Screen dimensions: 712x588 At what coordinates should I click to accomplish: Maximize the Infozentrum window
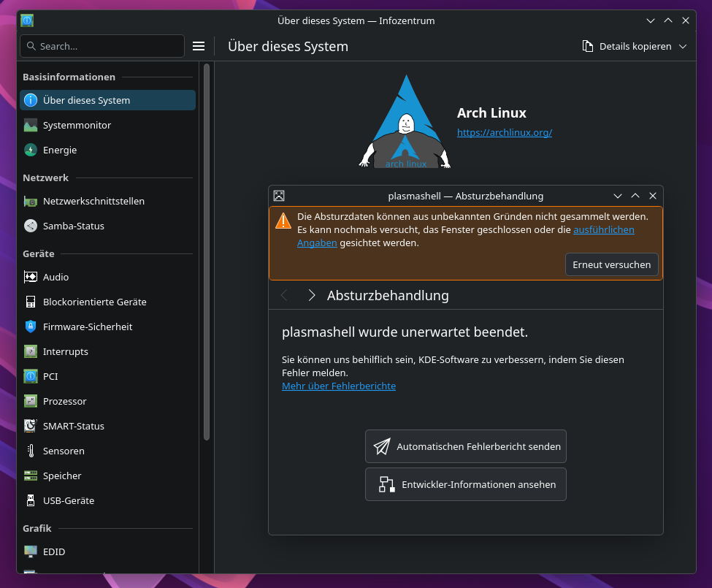pyautogui.click(x=668, y=20)
